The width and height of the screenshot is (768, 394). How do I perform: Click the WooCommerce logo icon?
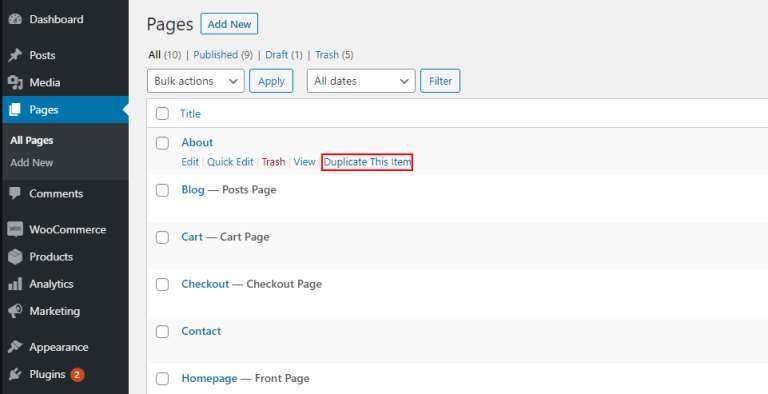(15, 229)
